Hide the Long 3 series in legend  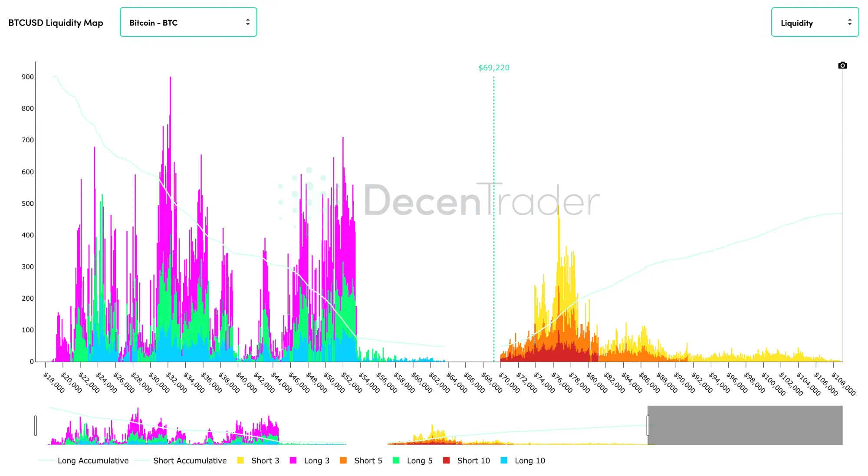(x=310, y=460)
